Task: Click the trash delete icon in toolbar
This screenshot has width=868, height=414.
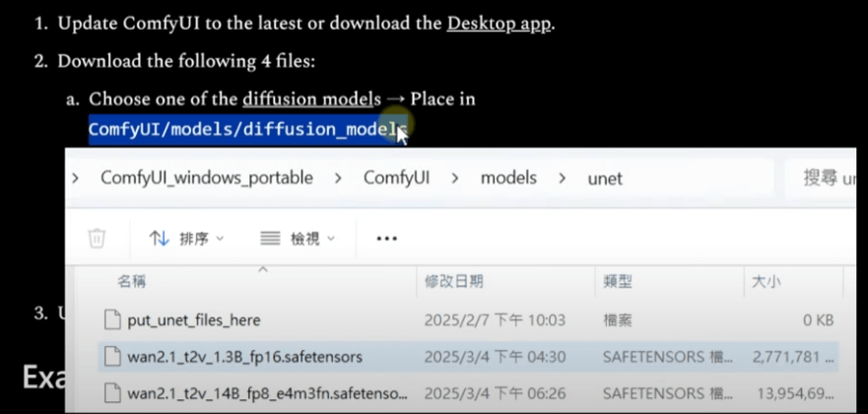Action: coord(97,239)
